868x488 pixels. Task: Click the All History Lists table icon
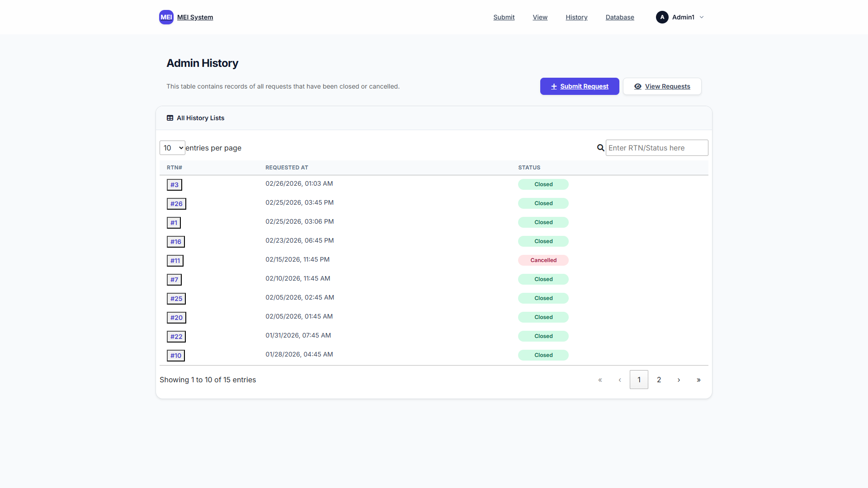pos(170,118)
